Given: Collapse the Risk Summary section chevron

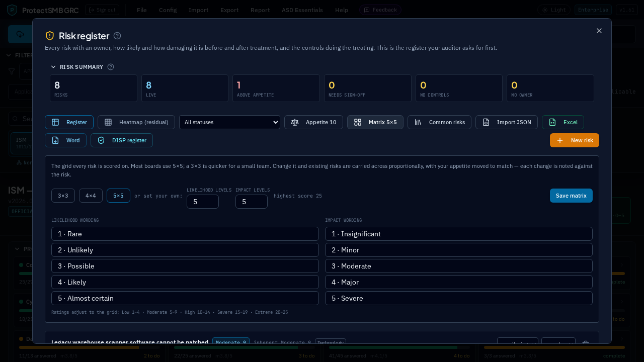Looking at the screenshot, I should click(x=53, y=67).
